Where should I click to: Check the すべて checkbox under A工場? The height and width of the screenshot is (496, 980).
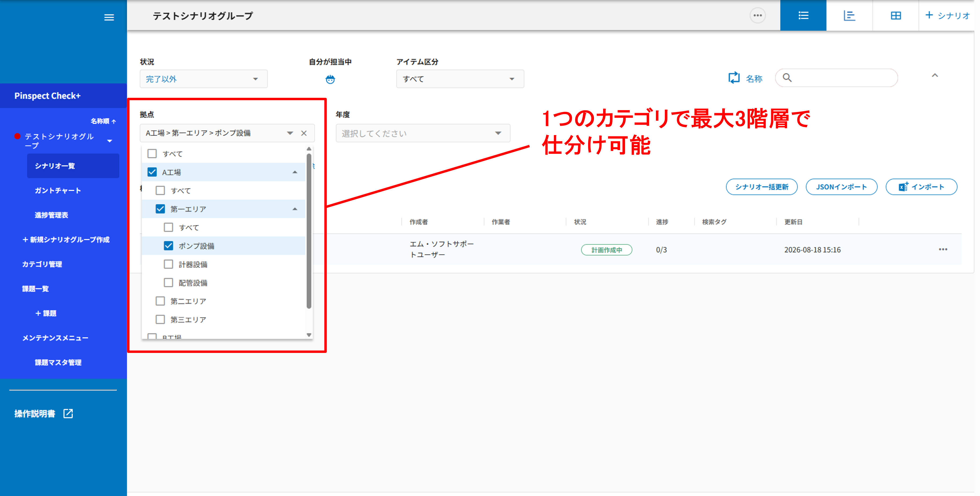161,190
